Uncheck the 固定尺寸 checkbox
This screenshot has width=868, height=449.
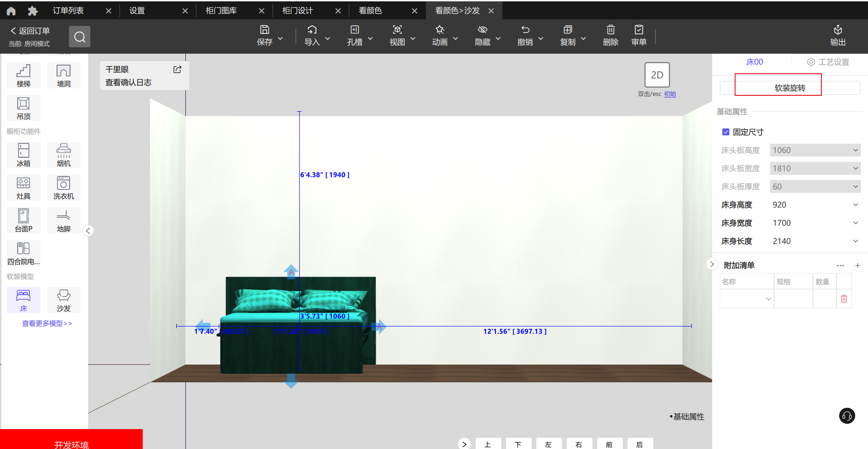726,132
